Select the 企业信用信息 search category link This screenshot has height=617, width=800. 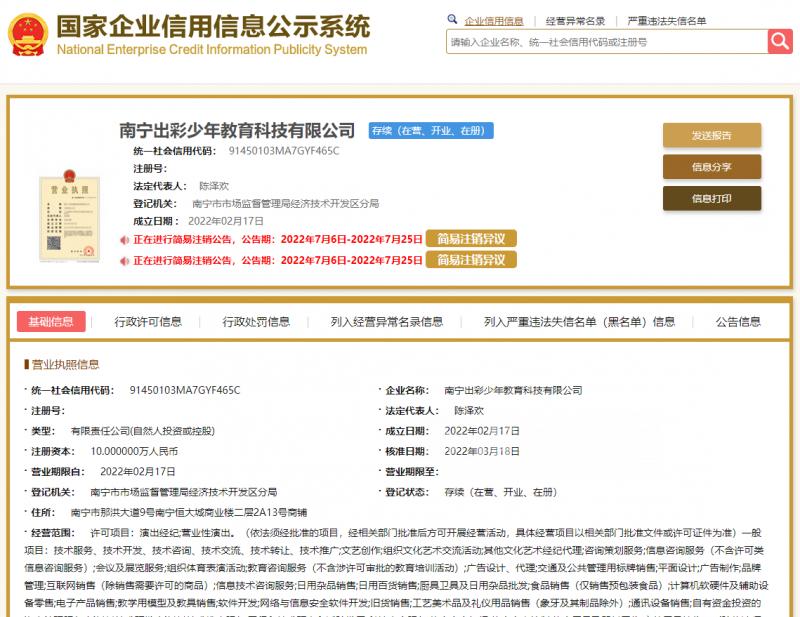click(493, 21)
